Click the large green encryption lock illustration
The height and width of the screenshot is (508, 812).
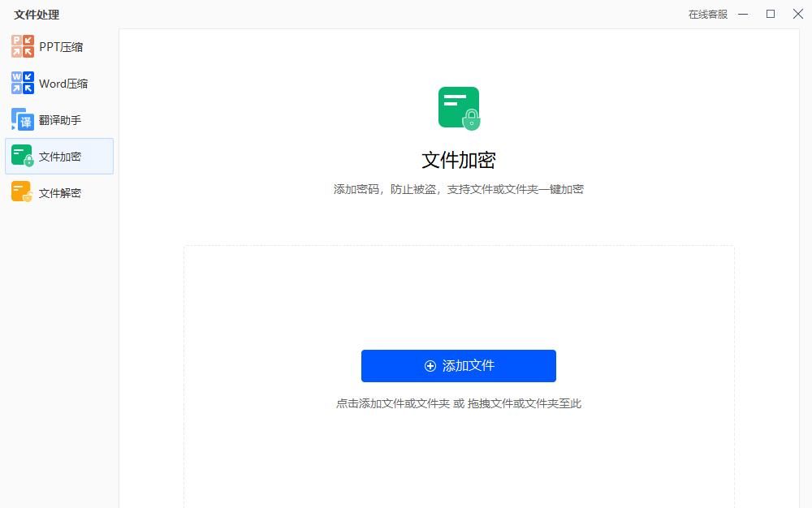click(x=459, y=106)
